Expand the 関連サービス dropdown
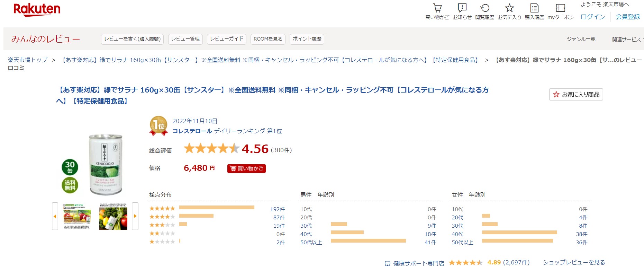 (x=627, y=39)
